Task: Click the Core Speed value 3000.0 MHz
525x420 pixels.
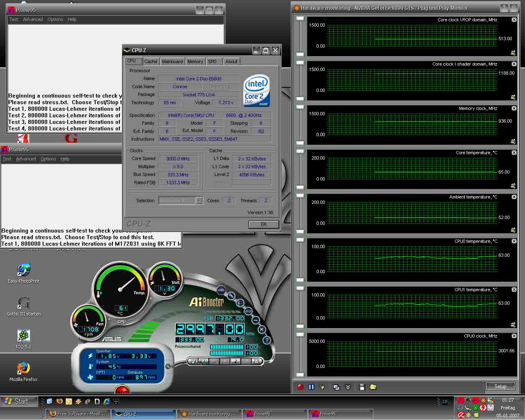Action: (178, 159)
